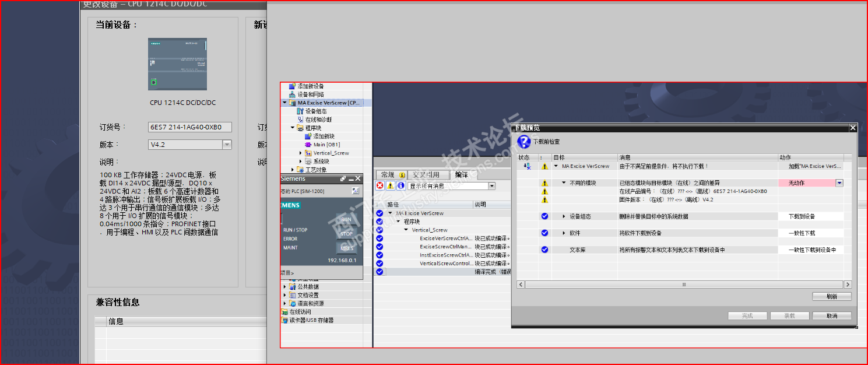The image size is (868, 365).
Task: Click the 刷新 button in 下载预览
Action: pyautogui.click(x=832, y=296)
